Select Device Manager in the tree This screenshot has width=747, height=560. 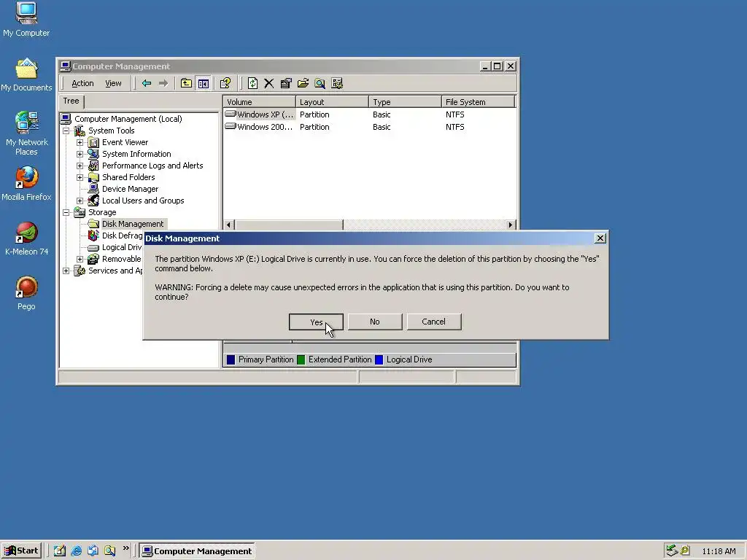pos(130,189)
